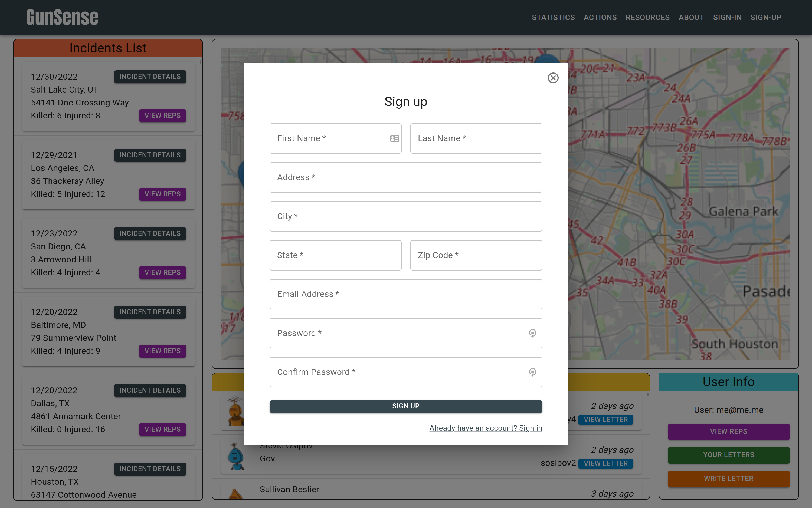Click the Write Letter button

[728, 479]
